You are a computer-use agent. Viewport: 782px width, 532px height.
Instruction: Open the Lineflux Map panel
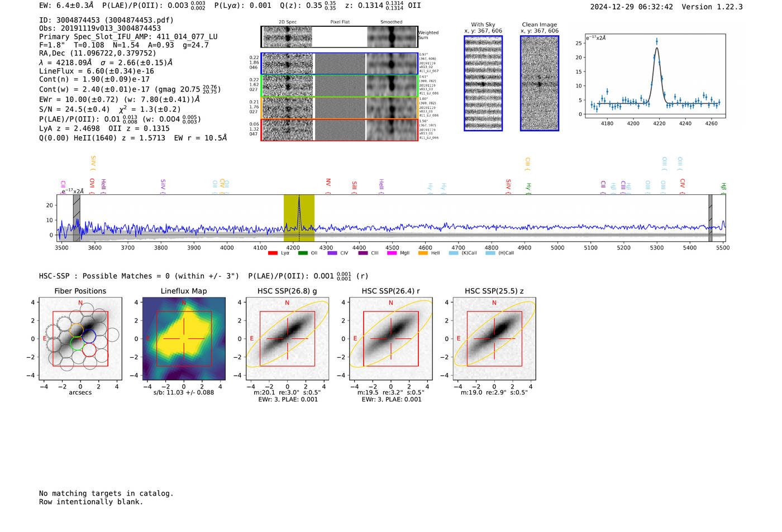(x=184, y=339)
